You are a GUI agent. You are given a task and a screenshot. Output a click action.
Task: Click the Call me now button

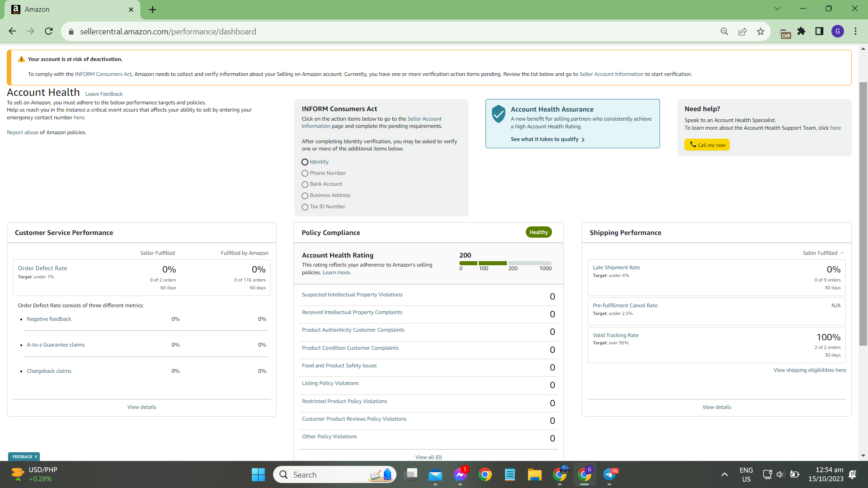click(x=707, y=145)
